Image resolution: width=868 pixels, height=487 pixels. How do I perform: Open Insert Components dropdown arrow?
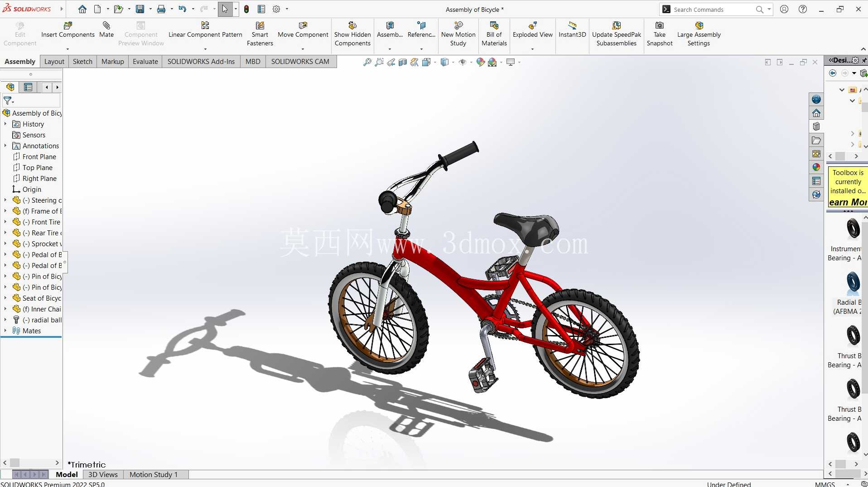[x=68, y=49]
